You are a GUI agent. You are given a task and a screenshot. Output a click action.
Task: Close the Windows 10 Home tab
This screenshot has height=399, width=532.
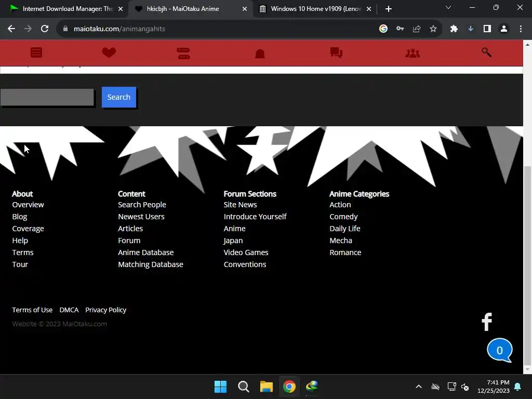[x=369, y=9]
